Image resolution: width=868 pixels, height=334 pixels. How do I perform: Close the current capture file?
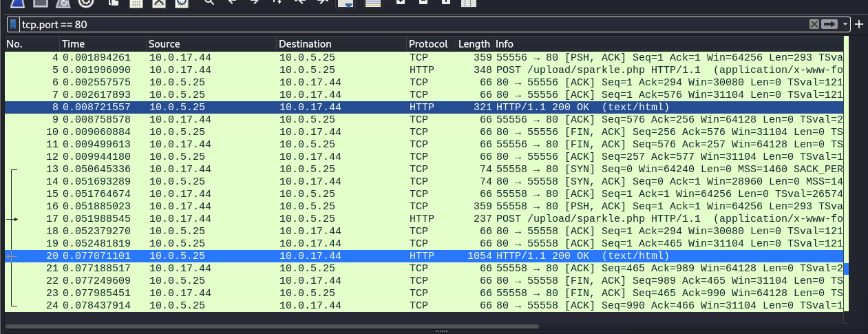(159, 3)
